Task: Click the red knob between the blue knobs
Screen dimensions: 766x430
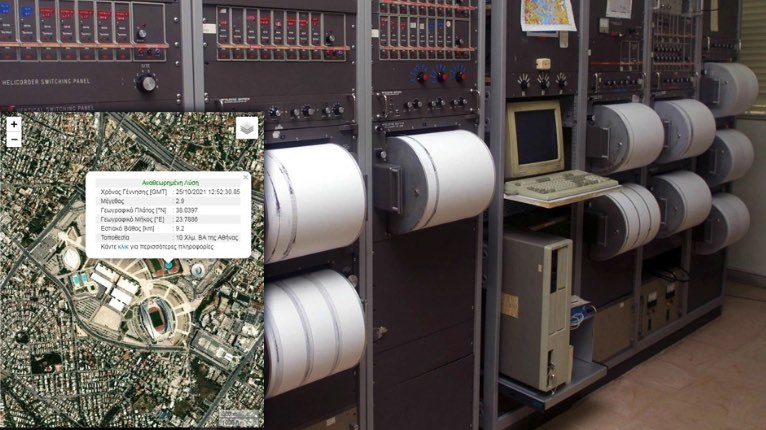Action: pos(439,75)
